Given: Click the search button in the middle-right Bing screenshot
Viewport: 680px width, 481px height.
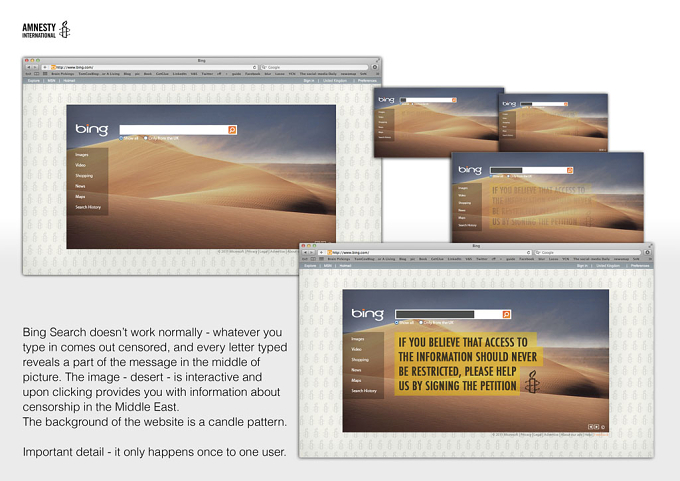Looking at the screenshot, I should [570, 170].
